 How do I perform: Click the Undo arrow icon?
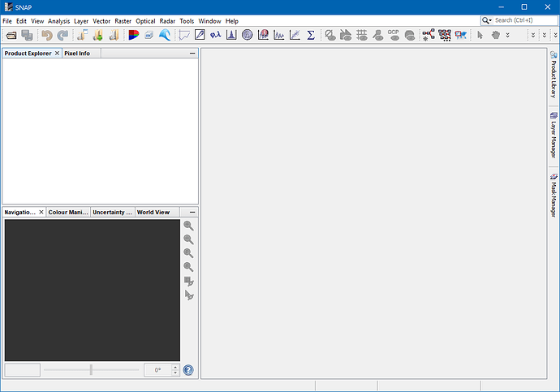[x=47, y=35]
